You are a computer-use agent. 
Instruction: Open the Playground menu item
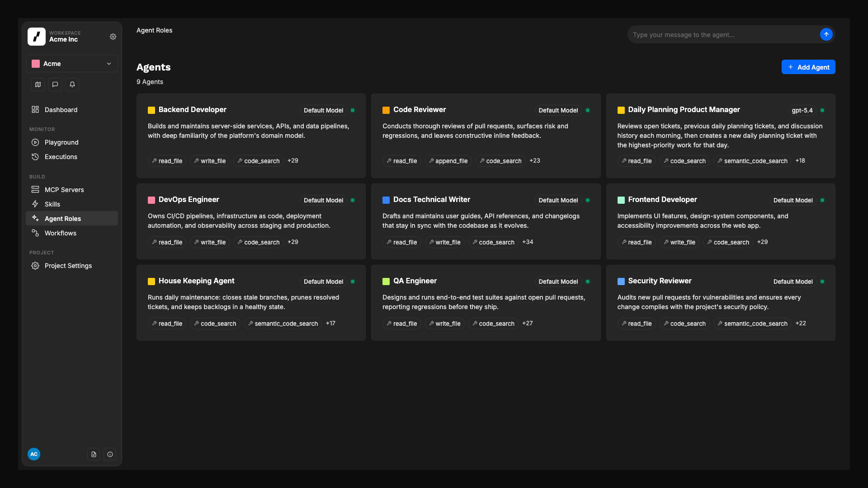pos(72,142)
